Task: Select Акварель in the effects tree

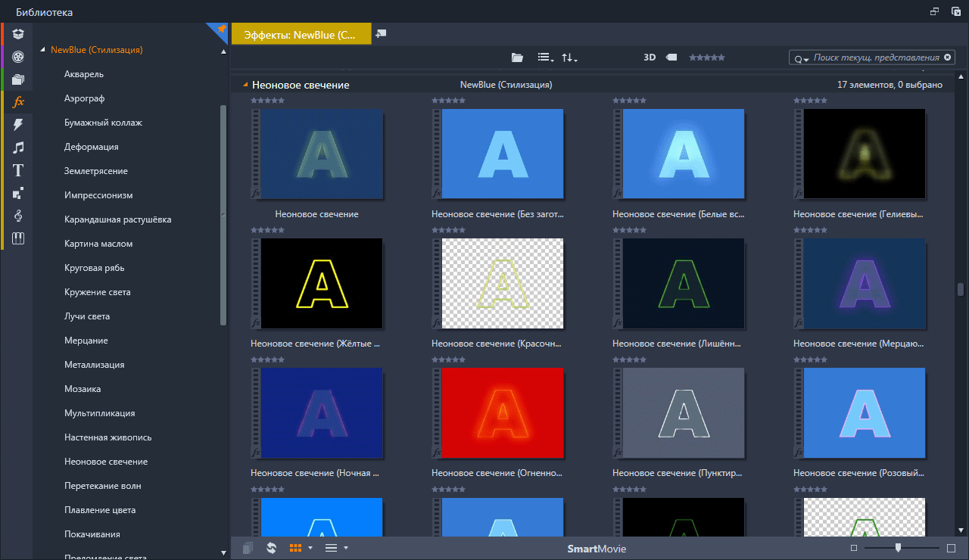Action: pyautogui.click(x=84, y=74)
